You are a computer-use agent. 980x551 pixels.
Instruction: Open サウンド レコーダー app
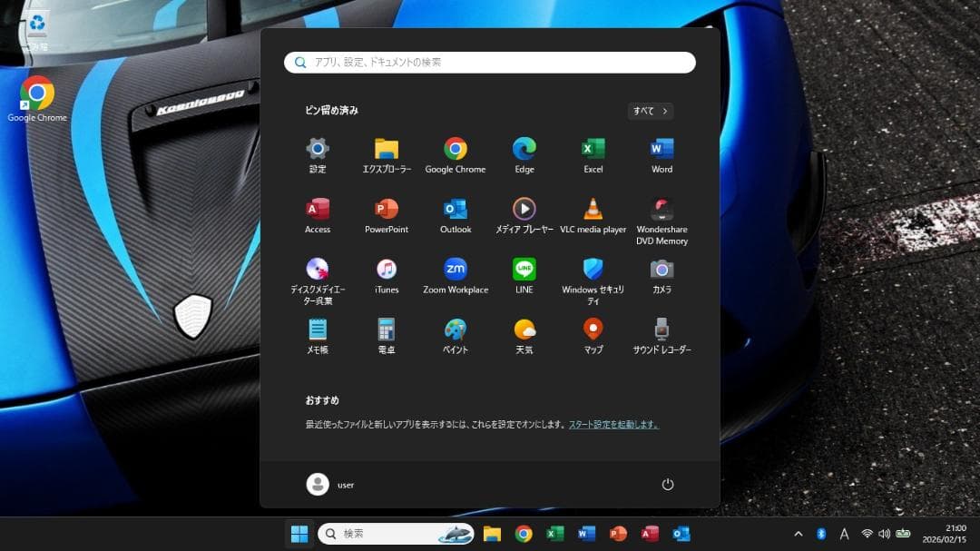pyautogui.click(x=661, y=336)
